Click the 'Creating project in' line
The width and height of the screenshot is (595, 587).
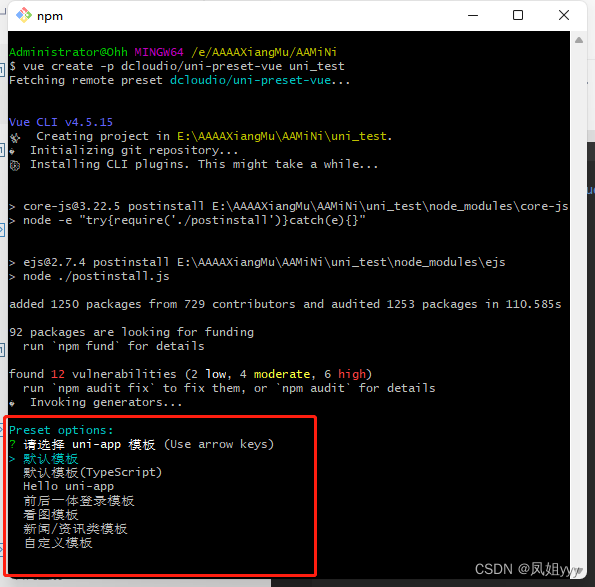(201, 136)
